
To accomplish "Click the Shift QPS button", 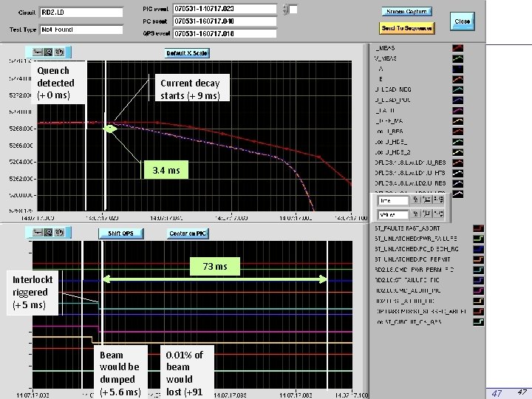I will [x=120, y=233].
